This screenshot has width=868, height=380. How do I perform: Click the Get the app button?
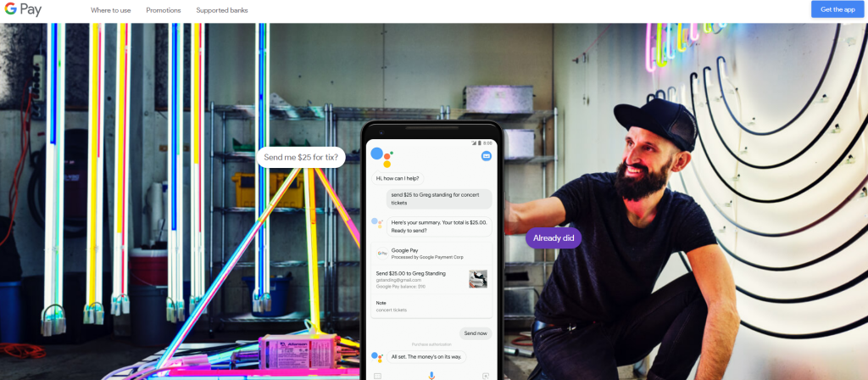(x=837, y=9)
